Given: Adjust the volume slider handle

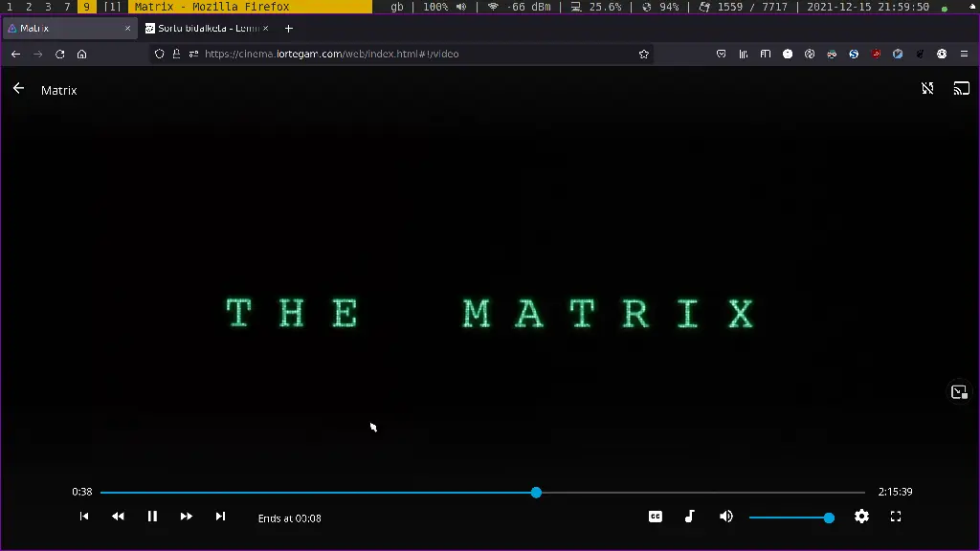Looking at the screenshot, I should (x=829, y=518).
